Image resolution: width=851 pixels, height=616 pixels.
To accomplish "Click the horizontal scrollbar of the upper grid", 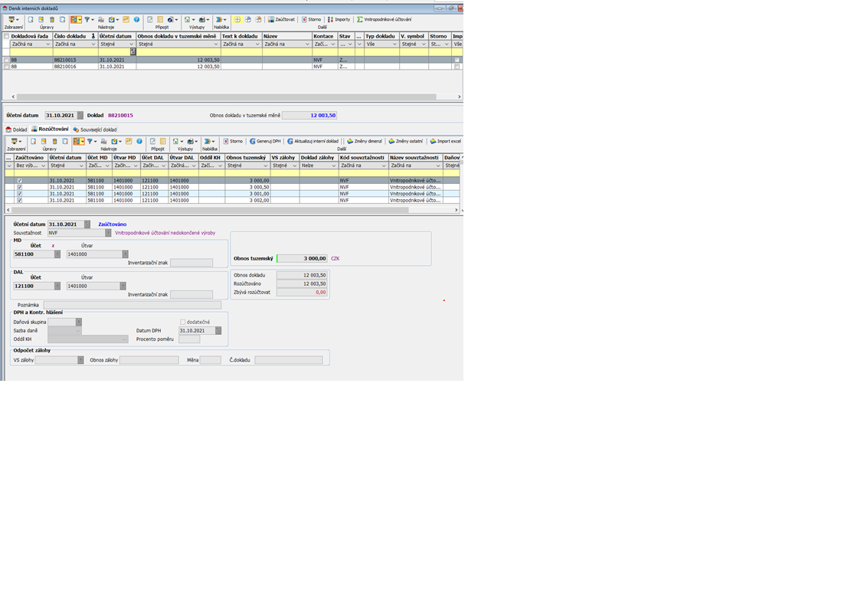I will coord(230,97).
